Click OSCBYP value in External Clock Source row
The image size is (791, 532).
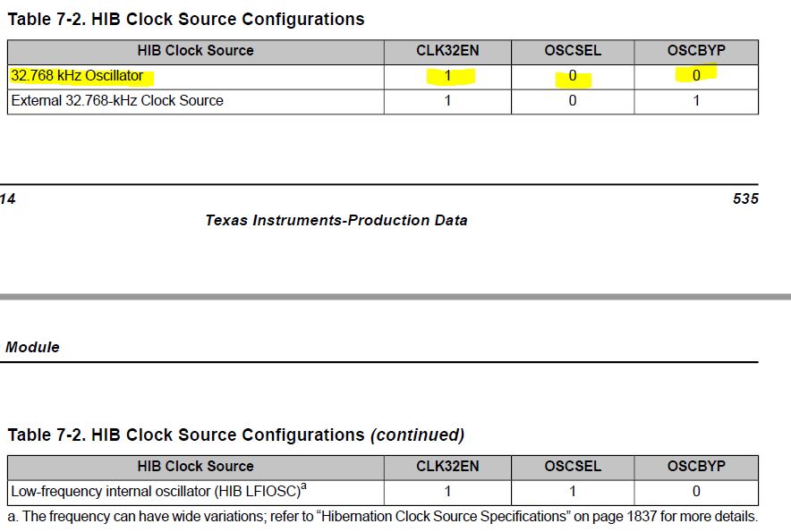(696, 101)
